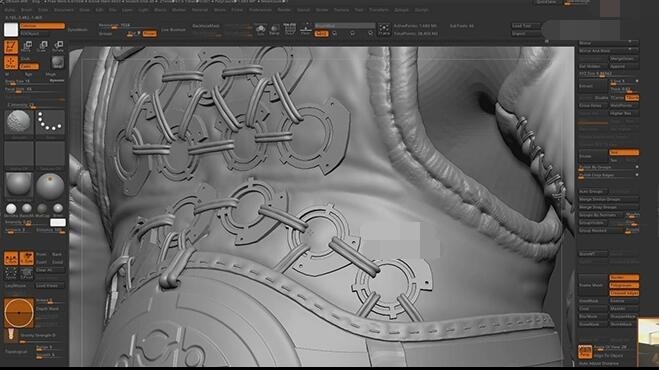
Task: Toggle the upper-right orange mask icon
Action: coord(26,258)
